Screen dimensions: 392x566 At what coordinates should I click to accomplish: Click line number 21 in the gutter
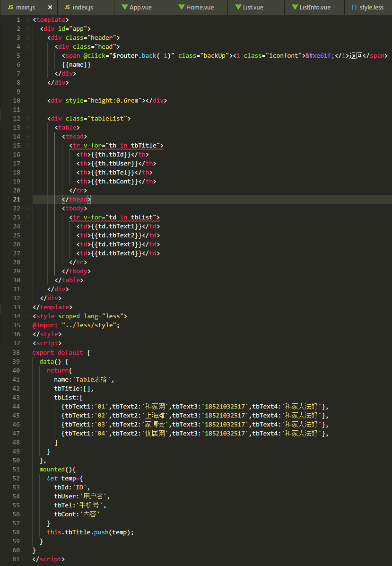pyautogui.click(x=17, y=199)
